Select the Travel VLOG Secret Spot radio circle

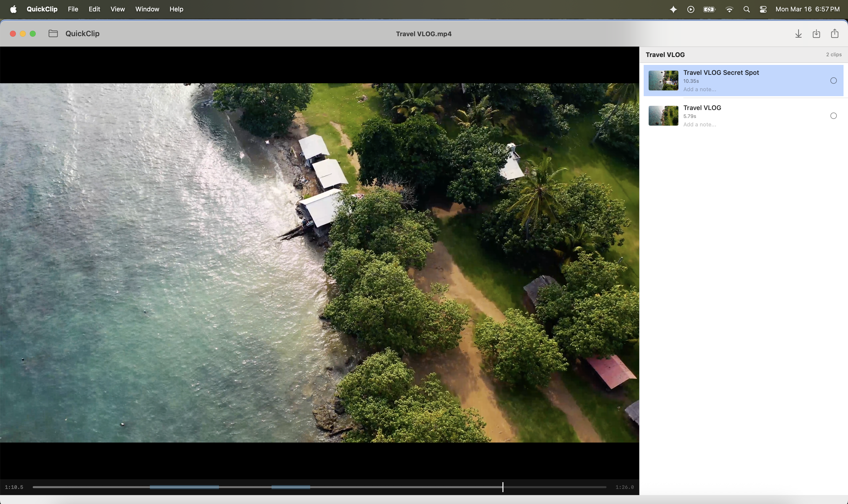pyautogui.click(x=833, y=81)
